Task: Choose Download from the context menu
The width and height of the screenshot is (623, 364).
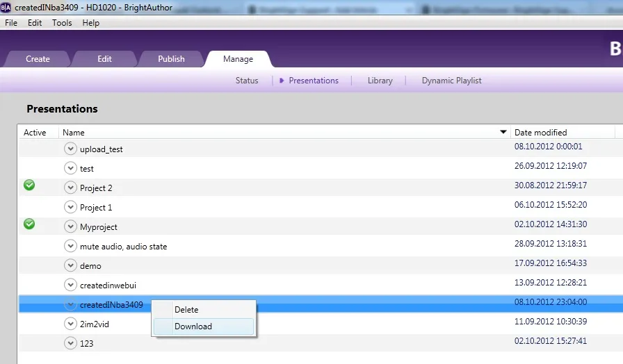Action: [x=204, y=326]
